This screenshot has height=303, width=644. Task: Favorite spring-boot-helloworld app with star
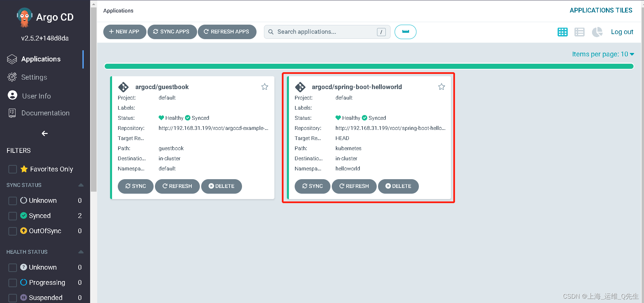pos(441,87)
